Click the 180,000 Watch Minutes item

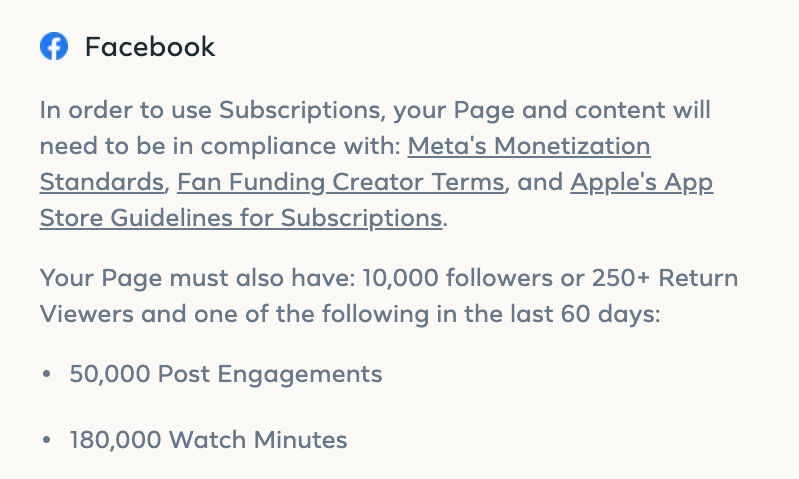[x=208, y=440]
